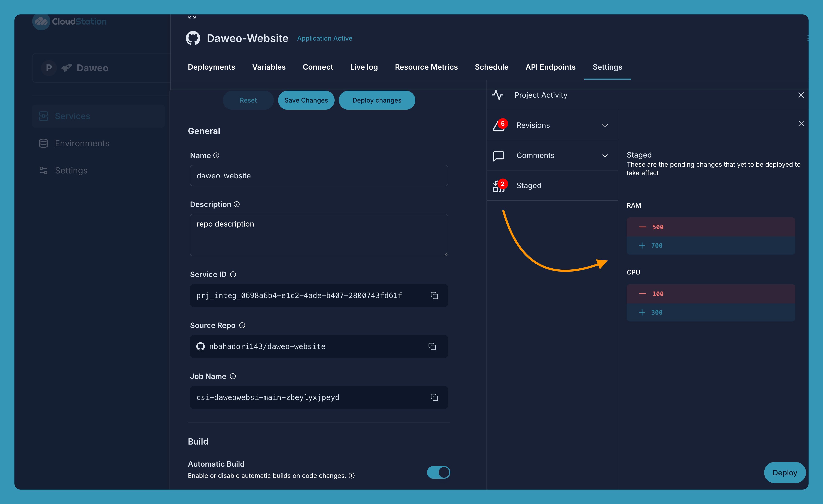Expand the Revisions chevron

[x=605, y=125]
